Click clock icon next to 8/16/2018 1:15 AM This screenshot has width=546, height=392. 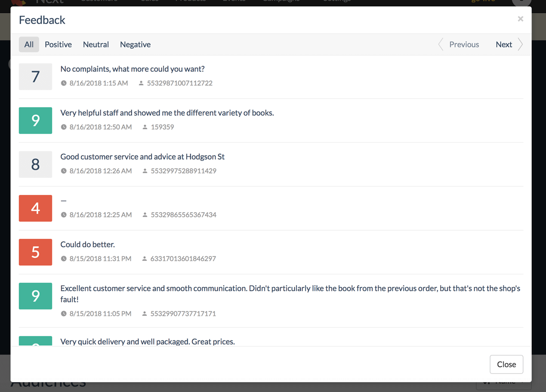tap(64, 83)
